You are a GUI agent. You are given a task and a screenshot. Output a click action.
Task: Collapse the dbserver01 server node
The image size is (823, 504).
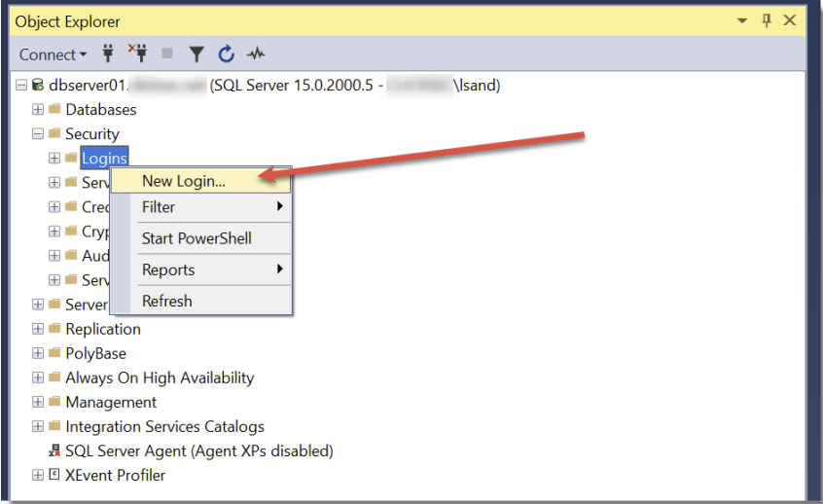[21, 85]
